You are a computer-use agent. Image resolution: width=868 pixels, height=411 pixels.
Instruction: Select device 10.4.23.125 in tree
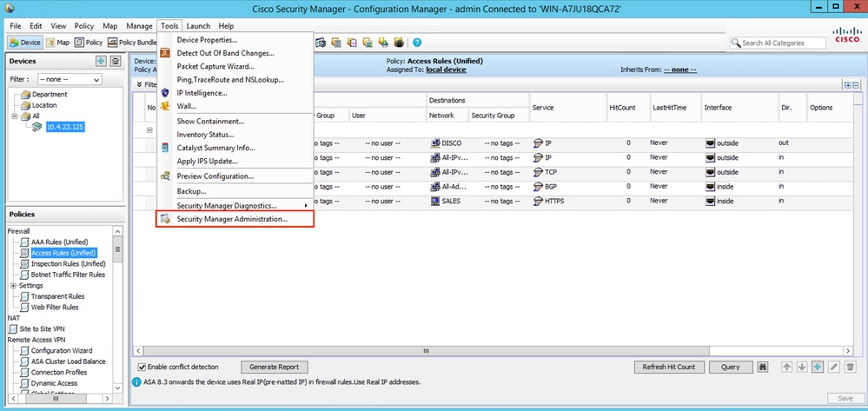coord(65,127)
